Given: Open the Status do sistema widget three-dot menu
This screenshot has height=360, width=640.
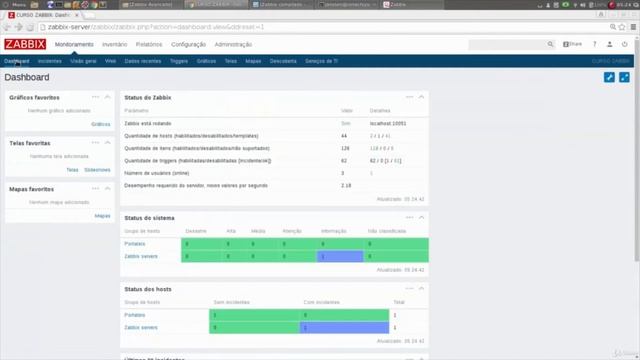Looking at the screenshot, I should pos(409,218).
